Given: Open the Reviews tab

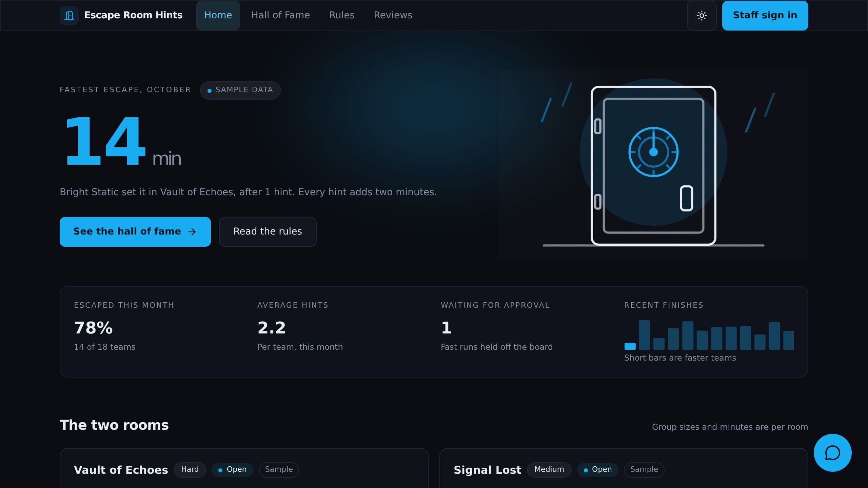Looking at the screenshot, I should (x=393, y=15).
